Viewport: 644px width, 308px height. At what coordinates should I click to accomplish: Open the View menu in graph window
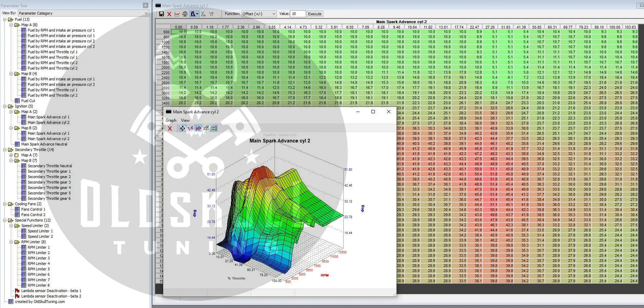pyautogui.click(x=185, y=121)
